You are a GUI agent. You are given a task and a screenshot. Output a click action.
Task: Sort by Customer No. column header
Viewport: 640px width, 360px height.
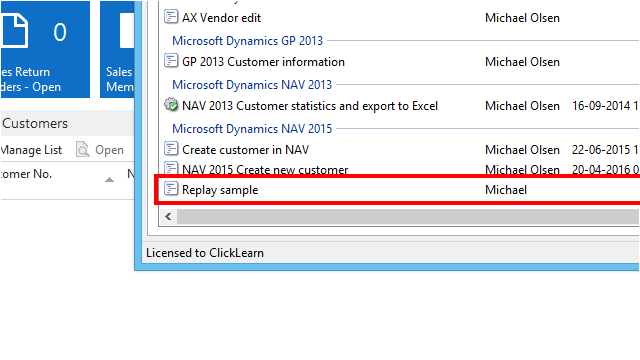(x=26, y=174)
